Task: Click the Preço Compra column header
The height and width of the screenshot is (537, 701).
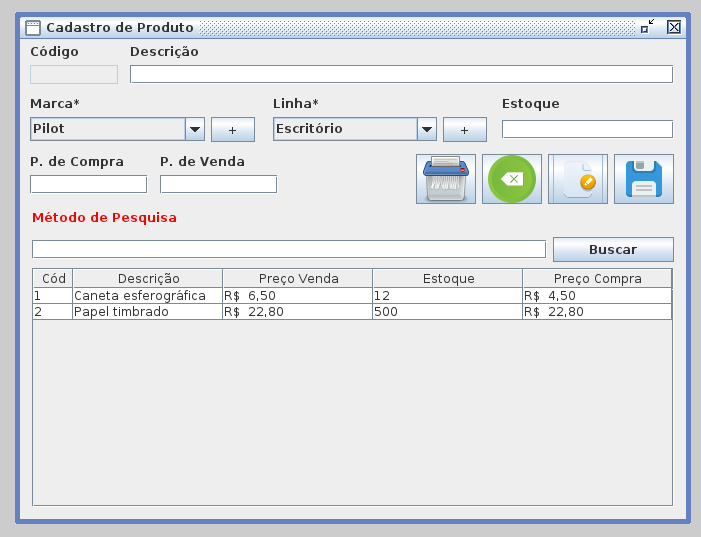Action: pos(597,279)
